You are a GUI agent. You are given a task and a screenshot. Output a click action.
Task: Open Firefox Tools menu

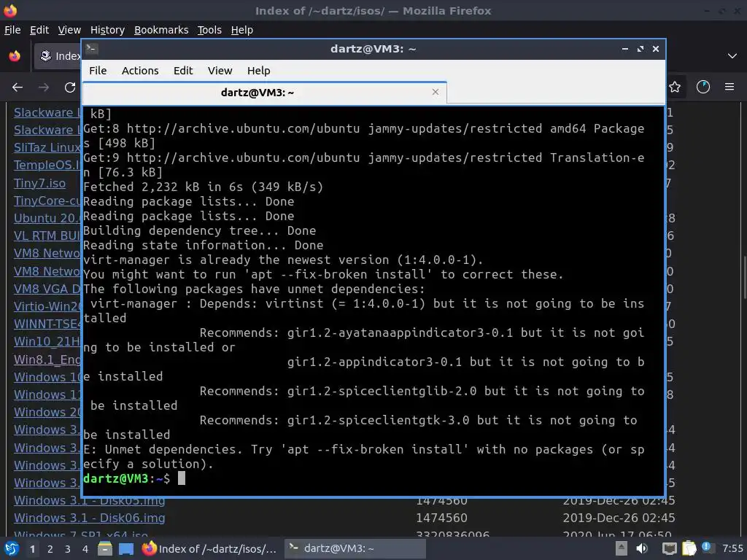[x=209, y=30]
